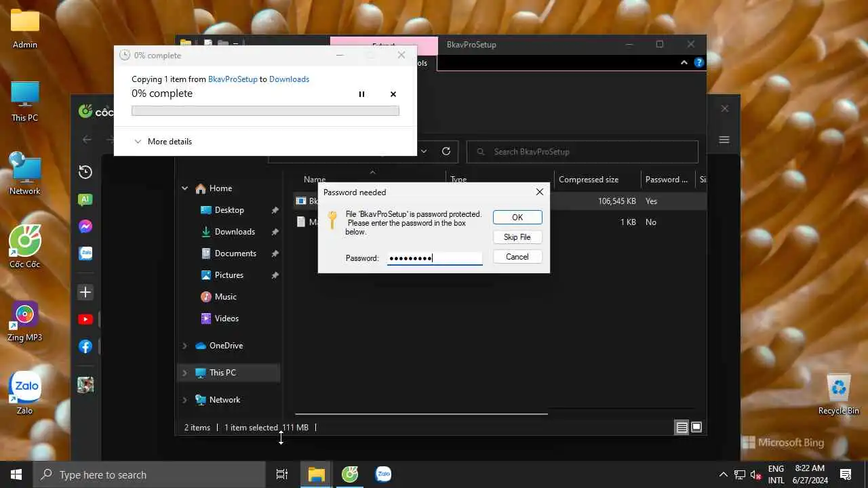Click the pin icon beside Desktop
The image size is (868, 488).
coord(275,211)
